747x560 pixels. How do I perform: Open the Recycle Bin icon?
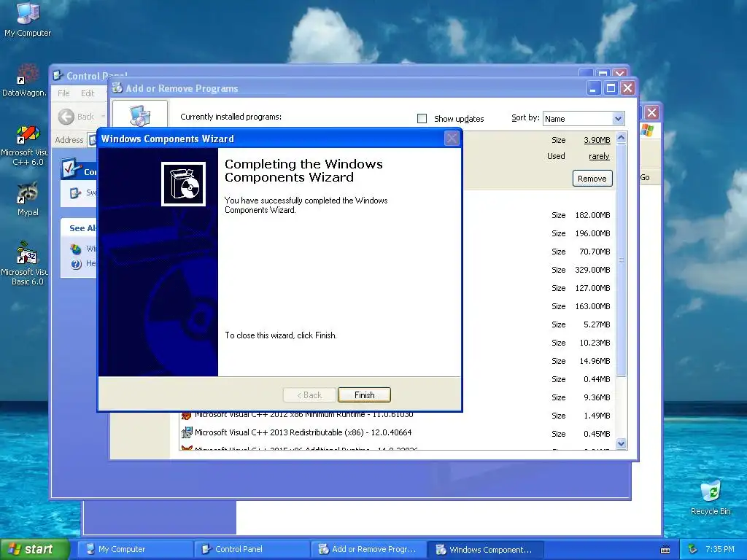pyautogui.click(x=711, y=497)
